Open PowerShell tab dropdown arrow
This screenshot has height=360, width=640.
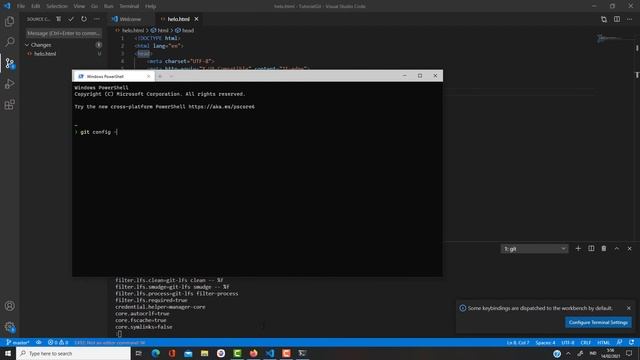171,76
